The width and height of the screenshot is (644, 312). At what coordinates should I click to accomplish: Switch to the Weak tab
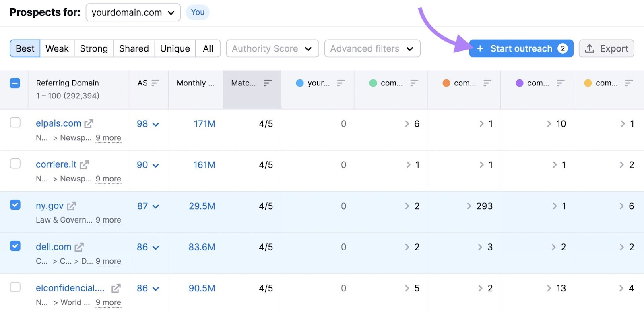(57, 48)
